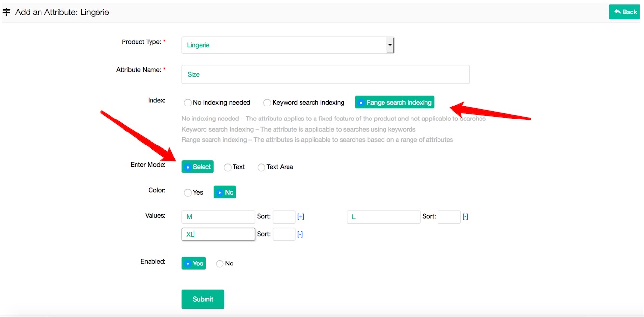This screenshot has height=317, width=644.
Task: Click the [+] add value icon
Action: coord(301,217)
